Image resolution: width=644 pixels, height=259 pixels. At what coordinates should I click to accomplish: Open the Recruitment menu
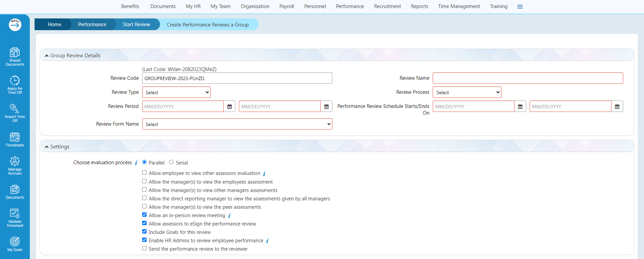387,6
